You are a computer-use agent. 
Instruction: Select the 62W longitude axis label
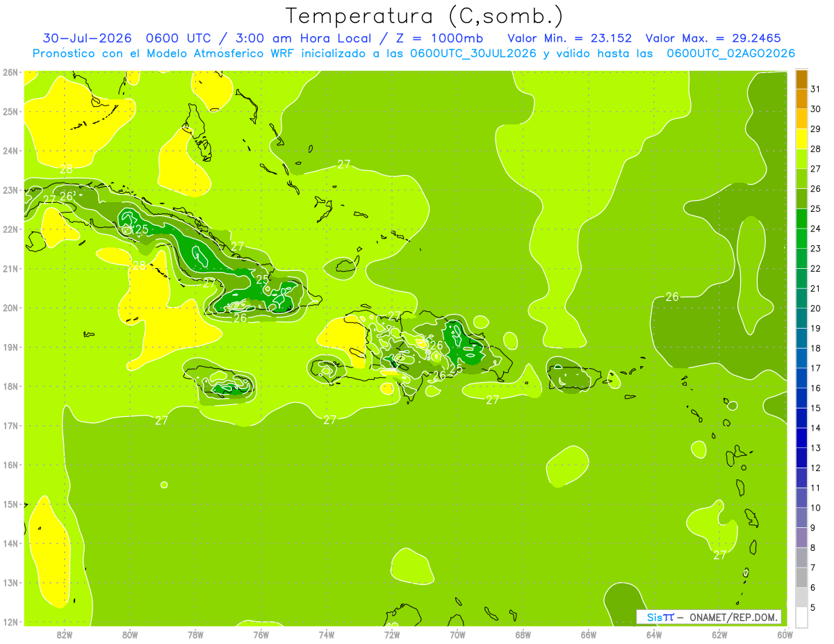tap(719, 634)
